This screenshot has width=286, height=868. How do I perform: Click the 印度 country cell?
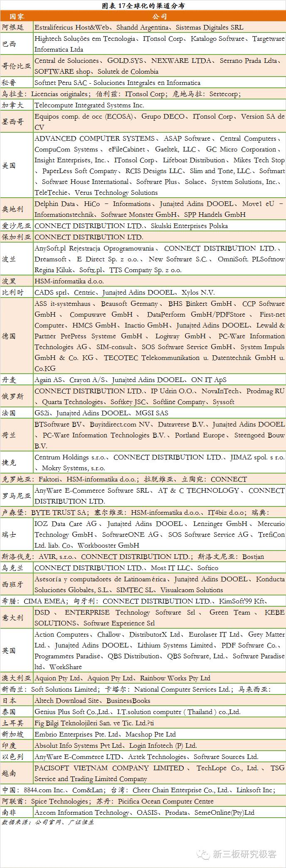(17, 745)
